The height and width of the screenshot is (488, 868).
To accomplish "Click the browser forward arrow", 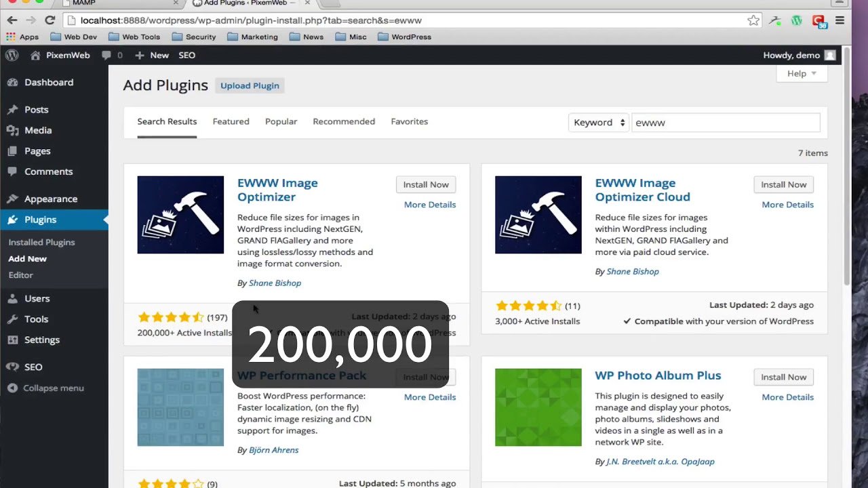I will pos(31,20).
